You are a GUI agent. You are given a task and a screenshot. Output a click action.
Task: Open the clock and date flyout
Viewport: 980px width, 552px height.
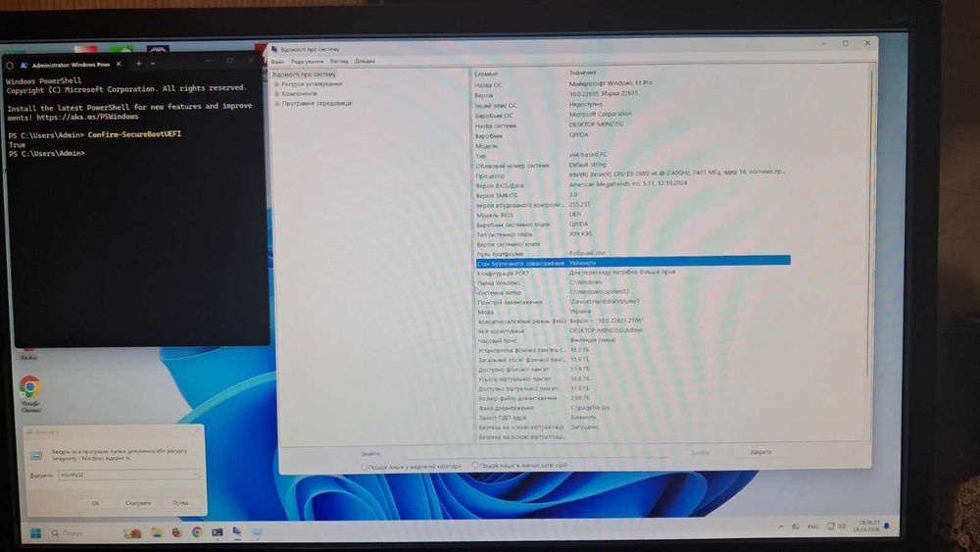click(x=867, y=526)
